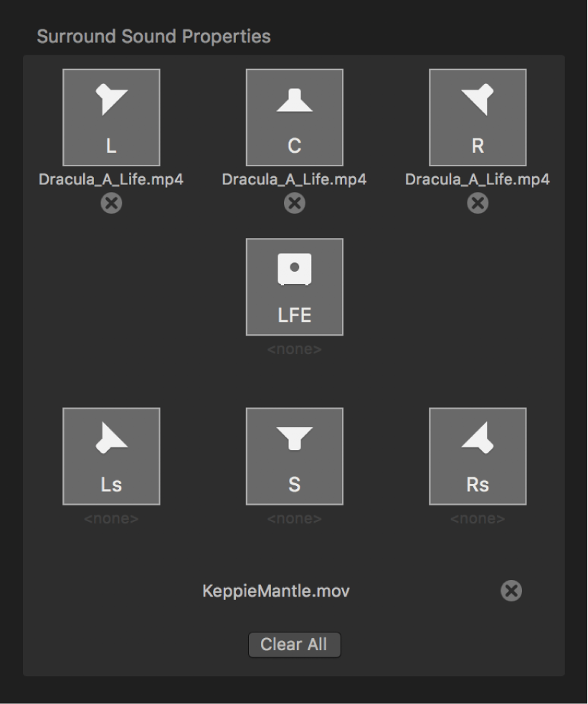Open the C channel speaker well for assignment
Viewport: 588px width, 704px height.
tap(294, 118)
